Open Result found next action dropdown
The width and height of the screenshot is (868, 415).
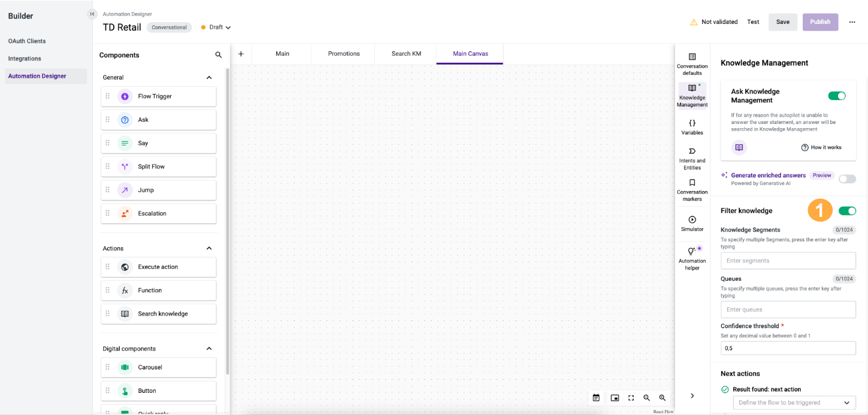[794, 402]
